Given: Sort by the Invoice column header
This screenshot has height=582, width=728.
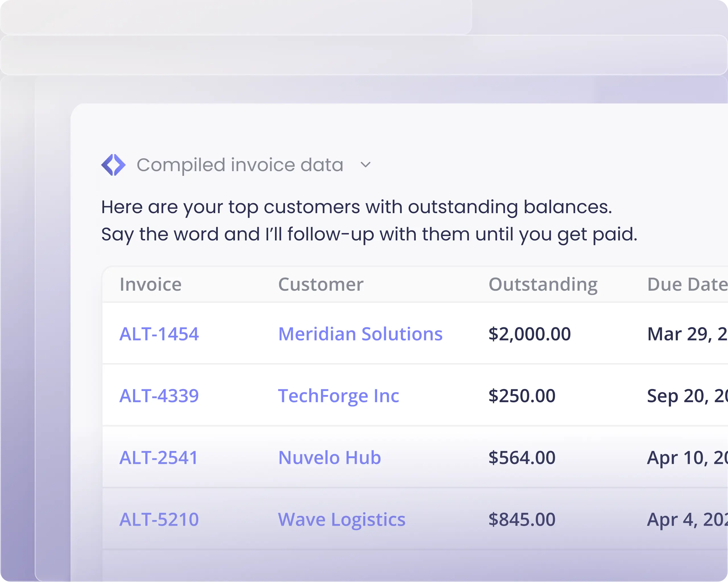Looking at the screenshot, I should (x=151, y=284).
